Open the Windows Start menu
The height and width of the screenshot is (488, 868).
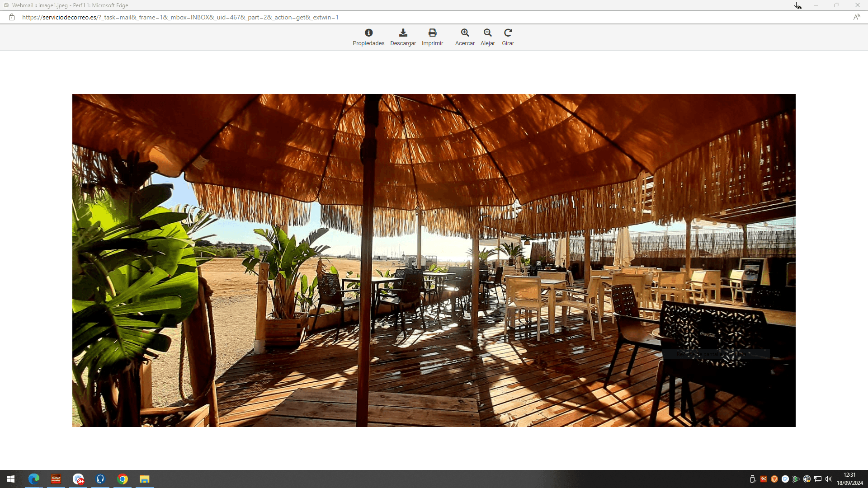click(x=11, y=479)
